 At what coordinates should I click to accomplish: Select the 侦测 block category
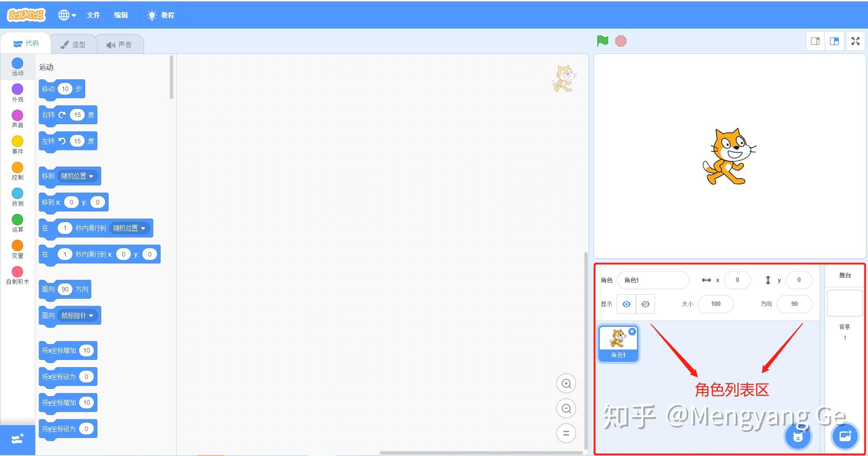tap(18, 197)
